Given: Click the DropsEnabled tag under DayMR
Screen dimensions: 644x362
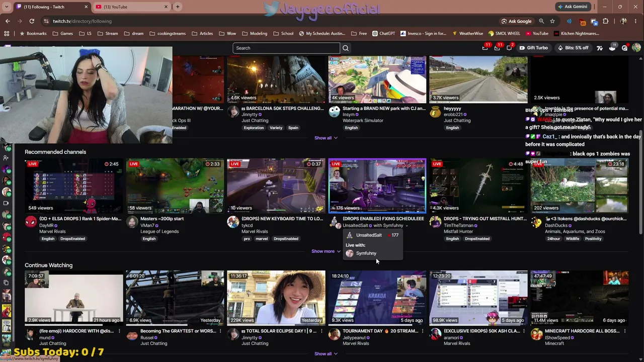Looking at the screenshot, I should (x=73, y=239).
